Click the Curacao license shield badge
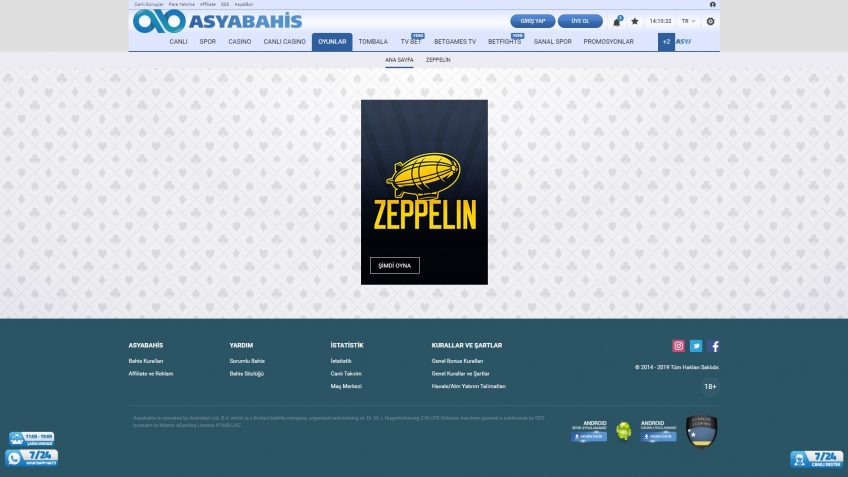The height and width of the screenshot is (477, 848). click(701, 431)
